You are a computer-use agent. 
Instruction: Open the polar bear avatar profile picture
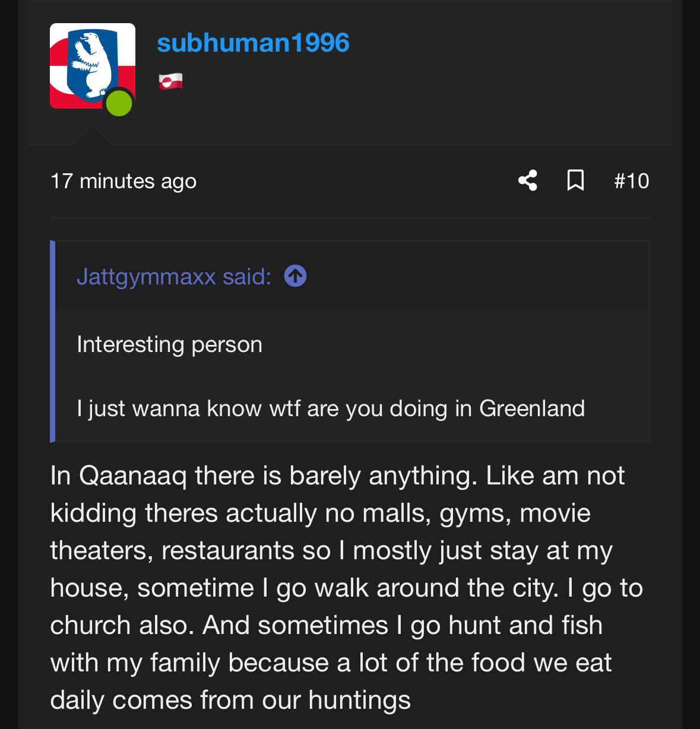(93, 66)
